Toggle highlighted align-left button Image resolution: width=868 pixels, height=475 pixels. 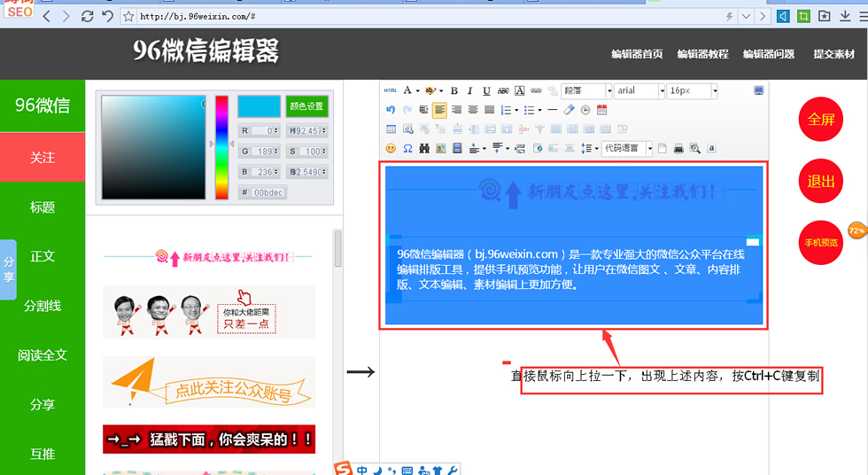pyautogui.click(x=439, y=110)
